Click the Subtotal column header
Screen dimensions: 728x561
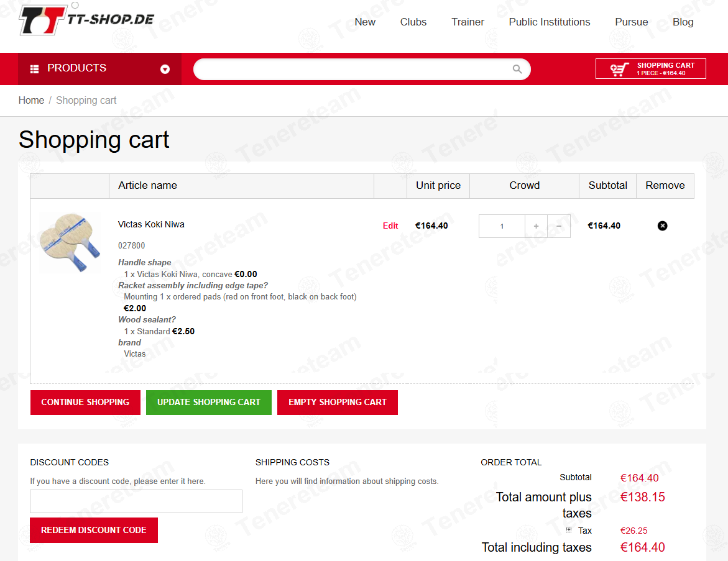(x=608, y=186)
